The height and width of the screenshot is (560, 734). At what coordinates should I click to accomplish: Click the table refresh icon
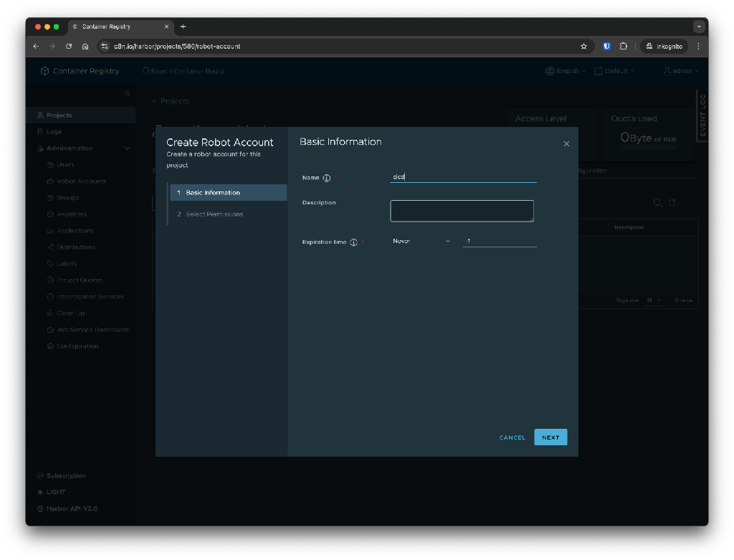point(672,203)
